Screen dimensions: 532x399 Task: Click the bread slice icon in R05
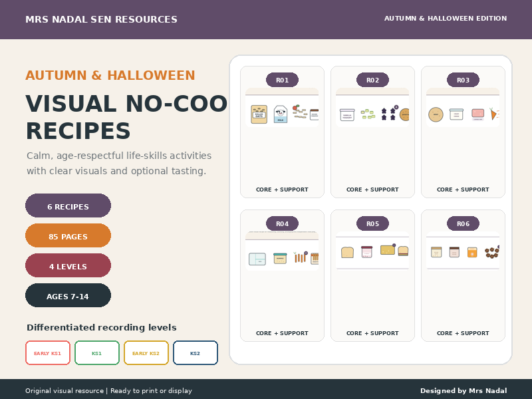tap(347, 253)
